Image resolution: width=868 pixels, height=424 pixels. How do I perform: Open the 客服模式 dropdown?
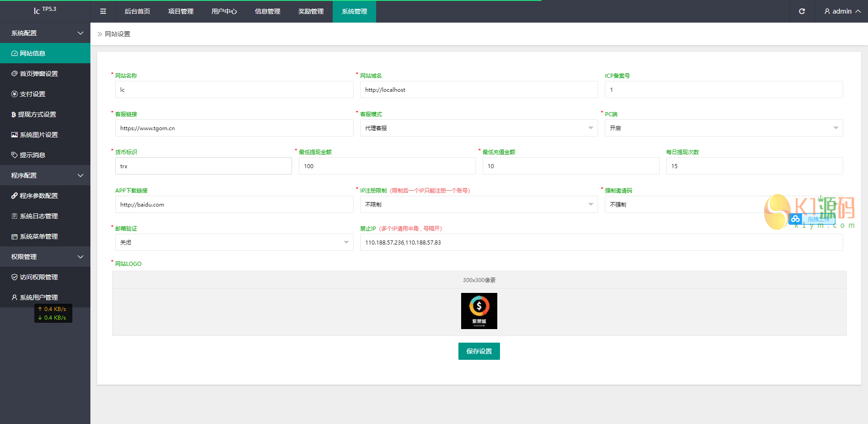[x=479, y=128]
